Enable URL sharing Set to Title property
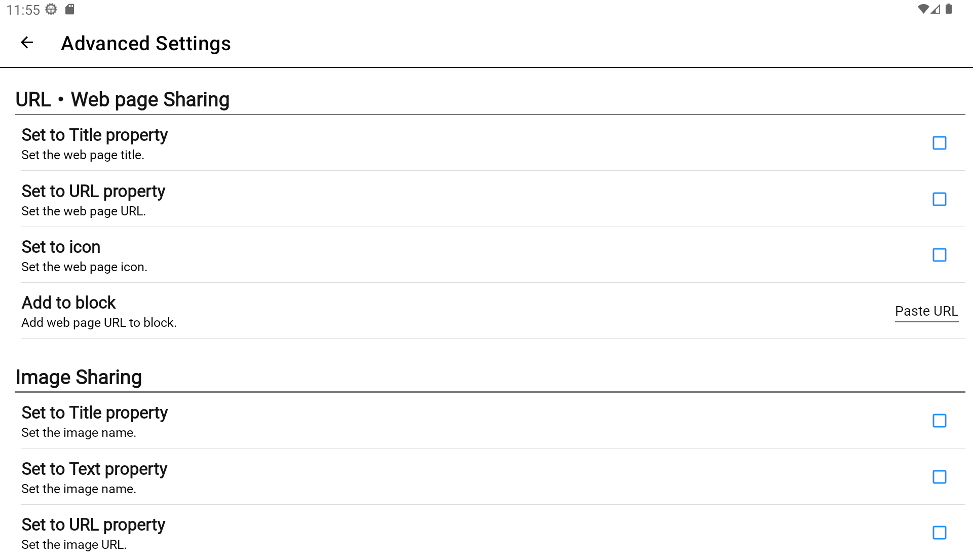Screen dimensions: 973x560 tap(939, 143)
